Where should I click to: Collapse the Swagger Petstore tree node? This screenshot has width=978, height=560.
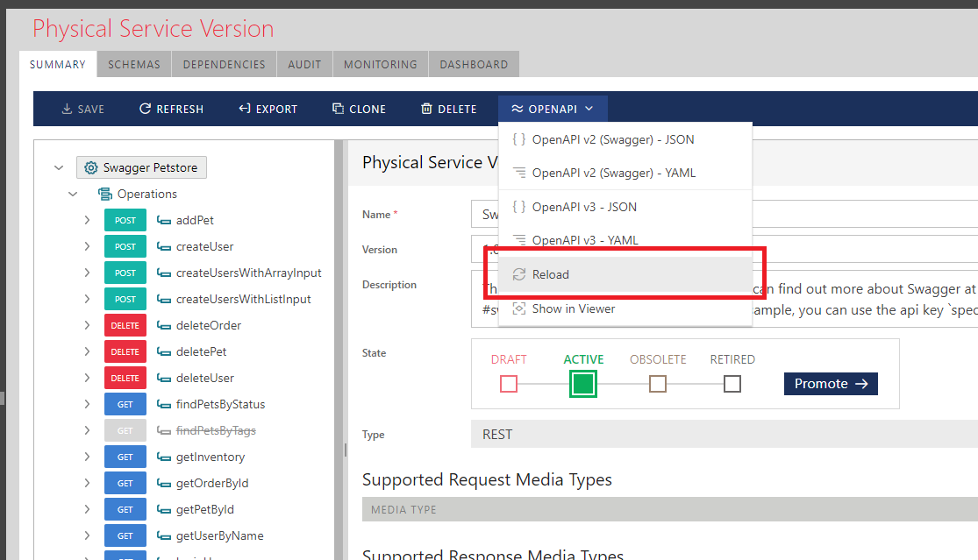coord(59,167)
